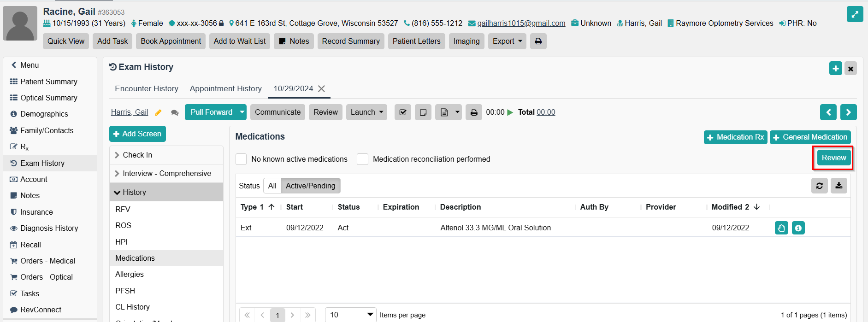Go to next exam with right arrow
The image size is (868, 322).
click(x=848, y=112)
